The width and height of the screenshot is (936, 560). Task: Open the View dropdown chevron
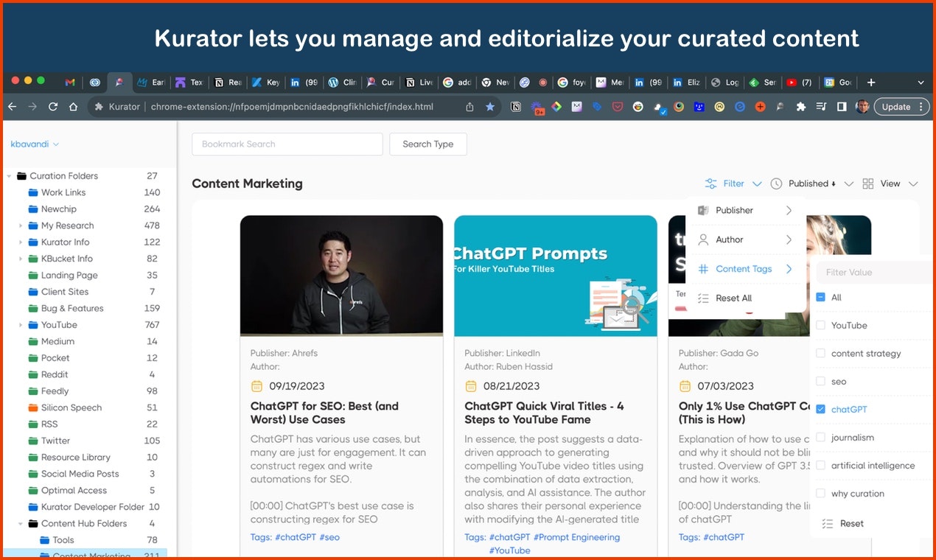[x=913, y=183]
